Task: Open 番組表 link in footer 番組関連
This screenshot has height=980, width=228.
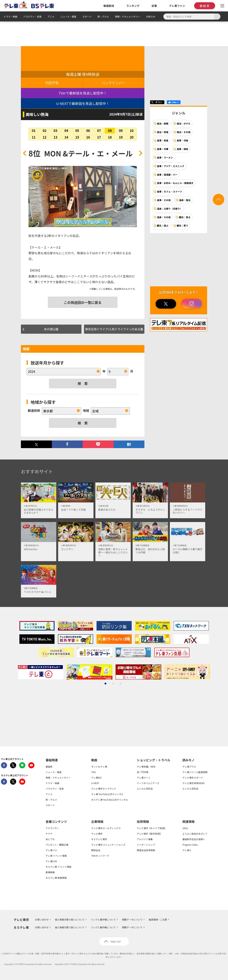Action: pyautogui.click(x=49, y=767)
